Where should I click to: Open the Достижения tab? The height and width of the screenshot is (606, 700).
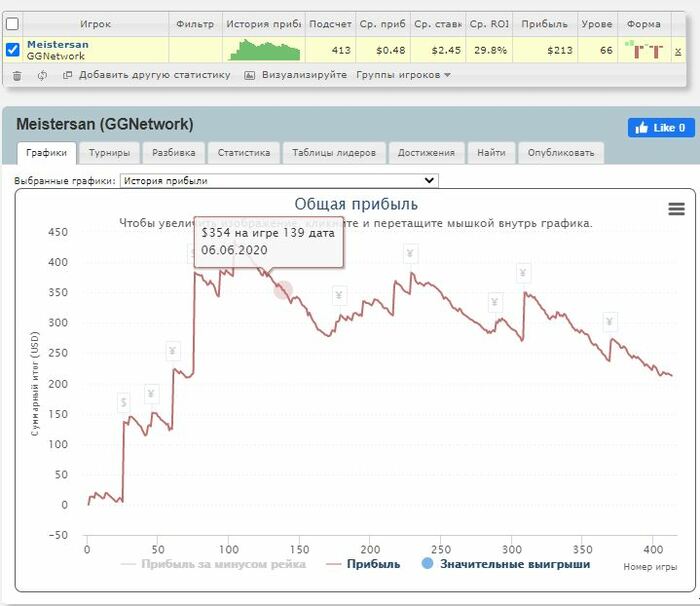click(426, 153)
